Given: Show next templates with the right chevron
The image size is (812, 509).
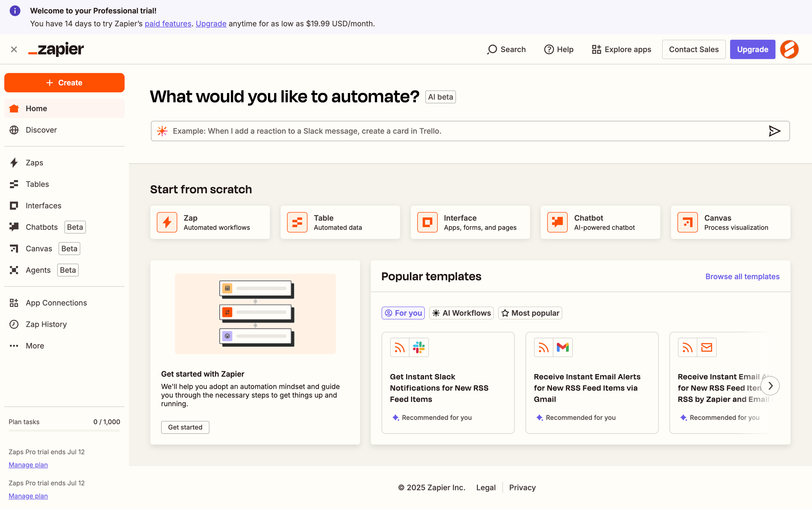Looking at the screenshot, I should tap(770, 386).
